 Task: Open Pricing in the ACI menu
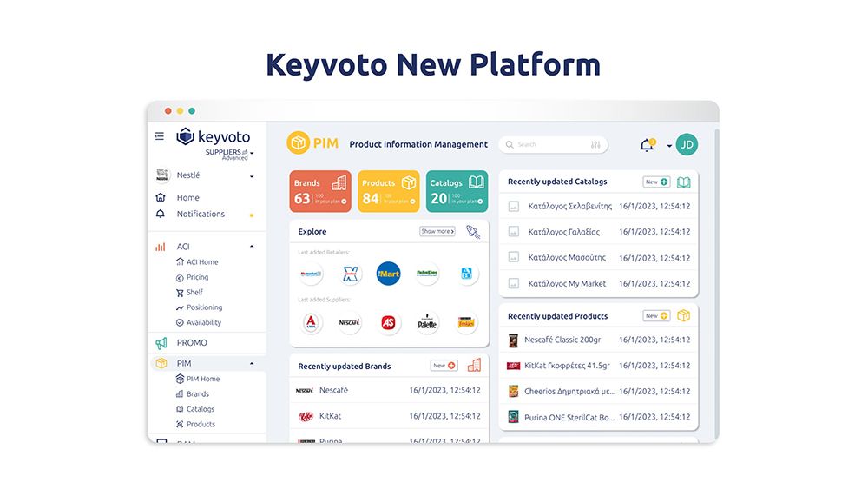coord(197,277)
